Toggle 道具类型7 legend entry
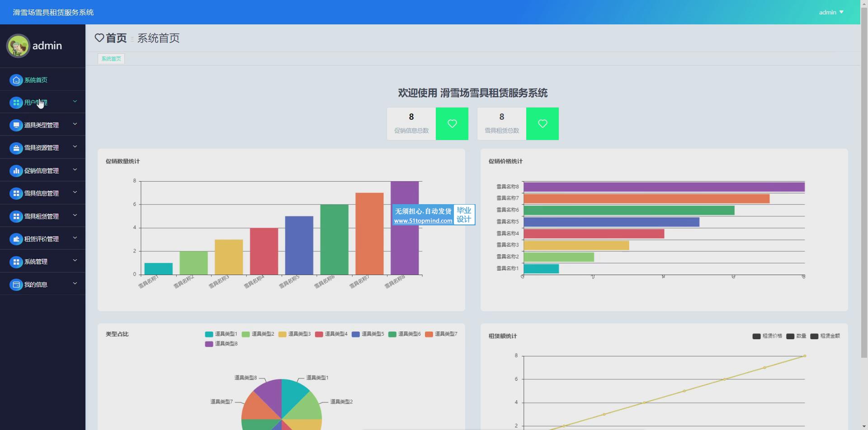This screenshot has width=868, height=430. click(x=441, y=334)
